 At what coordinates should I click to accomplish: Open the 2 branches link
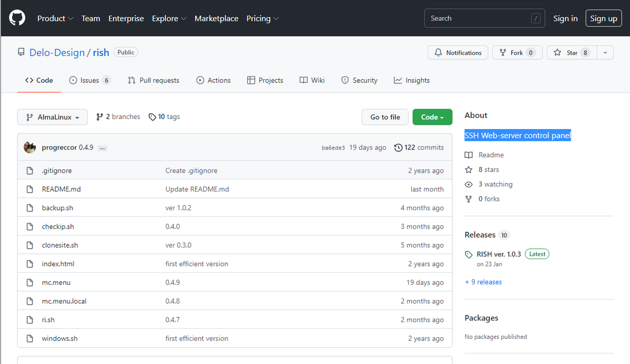[118, 116]
